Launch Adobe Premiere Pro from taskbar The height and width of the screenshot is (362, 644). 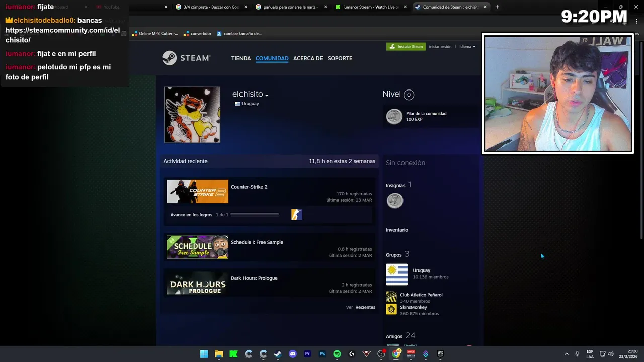tap(307, 354)
